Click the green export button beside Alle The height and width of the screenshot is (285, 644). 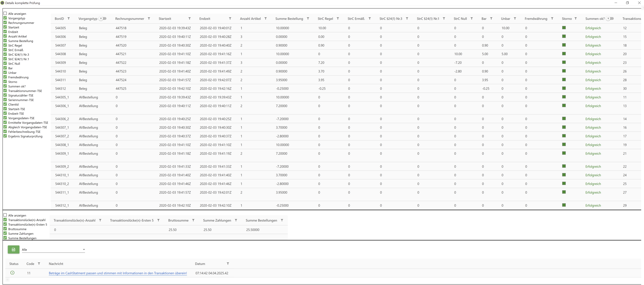pyautogui.click(x=13, y=250)
